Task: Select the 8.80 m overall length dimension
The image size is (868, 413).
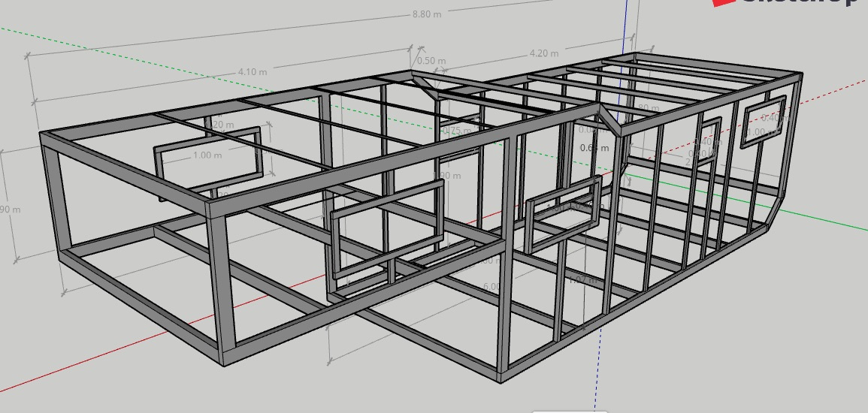Action: pos(426,15)
